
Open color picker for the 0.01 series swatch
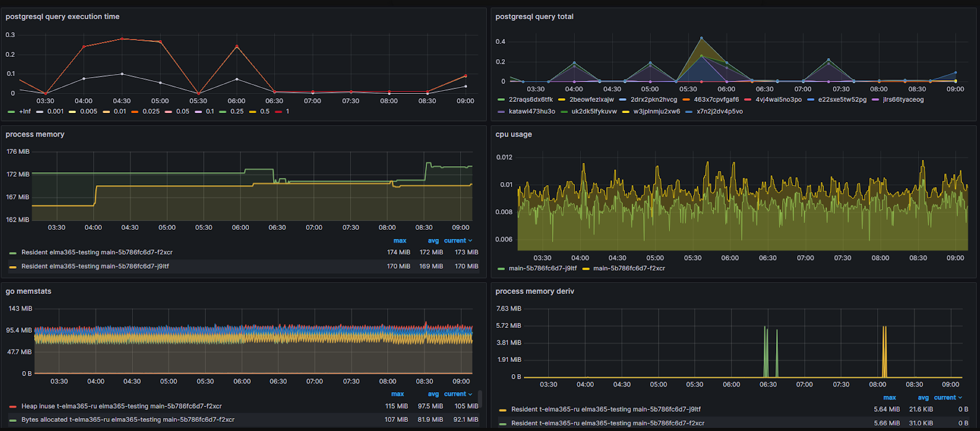click(106, 112)
